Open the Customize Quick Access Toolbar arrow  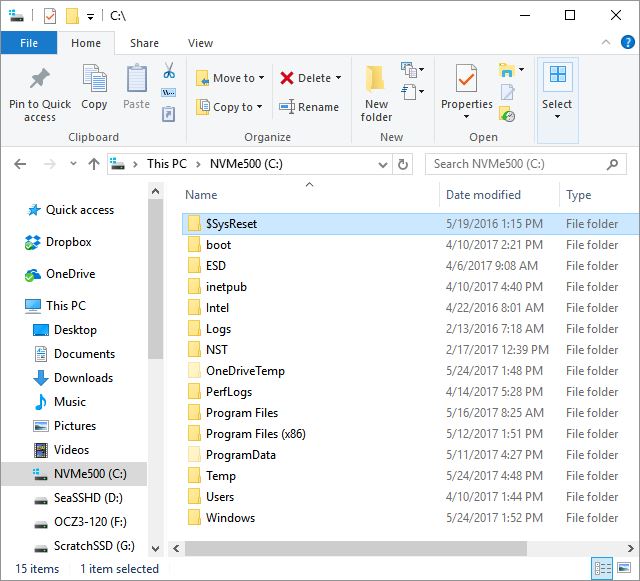(x=90, y=17)
